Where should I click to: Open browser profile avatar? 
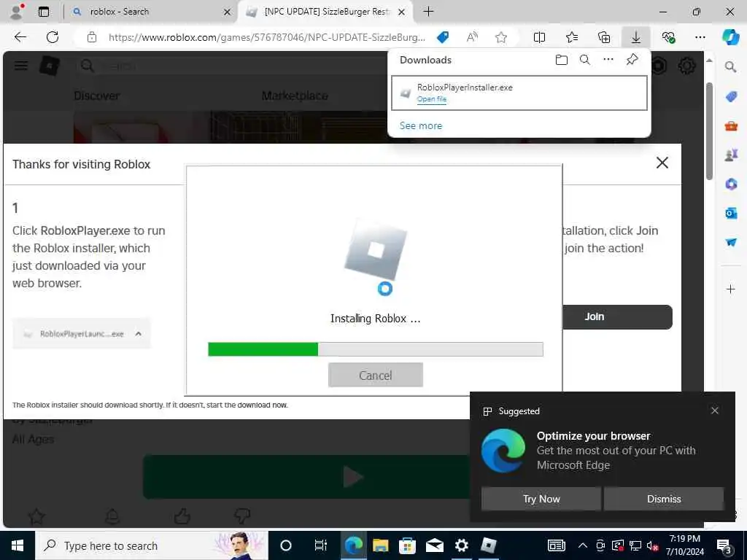point(17,12)
